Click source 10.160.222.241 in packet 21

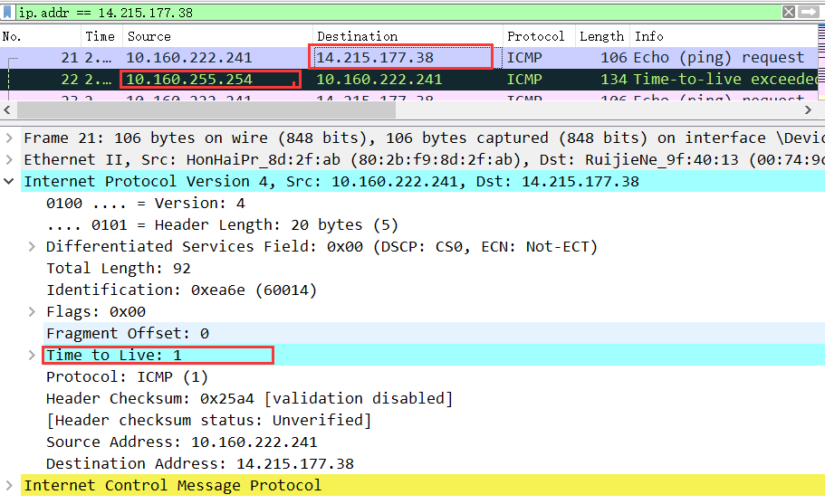tap(189, 57)
